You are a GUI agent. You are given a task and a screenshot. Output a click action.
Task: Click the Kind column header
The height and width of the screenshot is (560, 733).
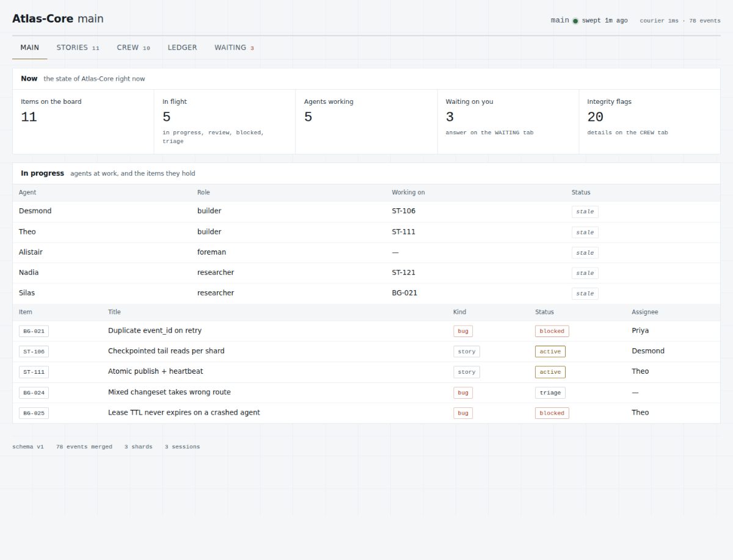[459, 312]
